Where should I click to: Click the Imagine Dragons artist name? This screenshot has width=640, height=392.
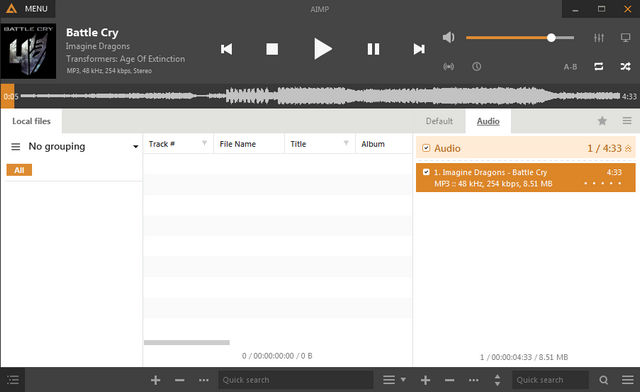tap(98, 46)
